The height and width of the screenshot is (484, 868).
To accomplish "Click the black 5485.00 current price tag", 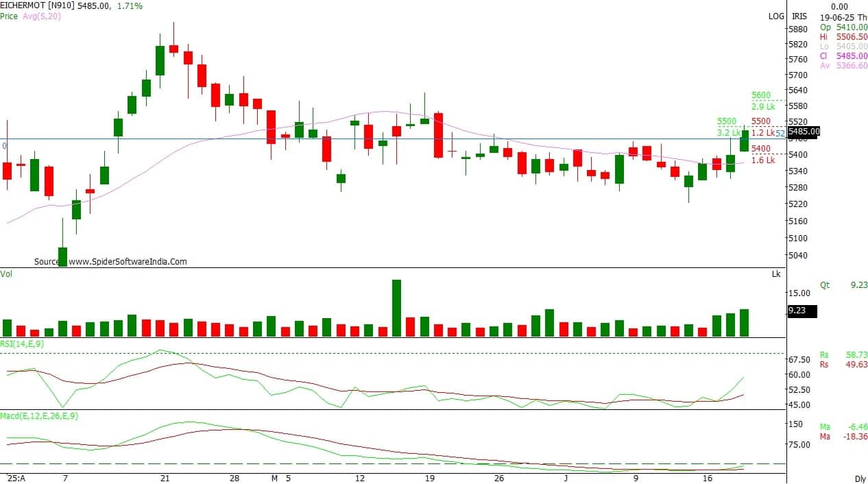I will (x=802, y=132).
